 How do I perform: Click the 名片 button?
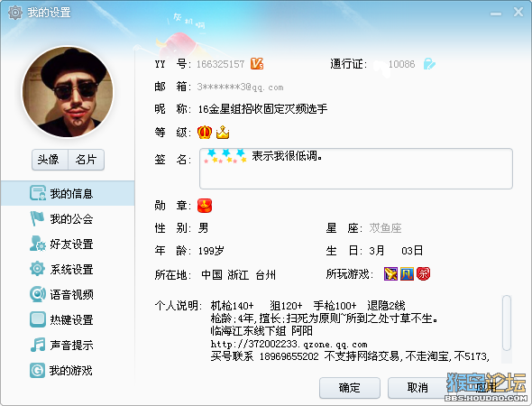pos(87,160)
